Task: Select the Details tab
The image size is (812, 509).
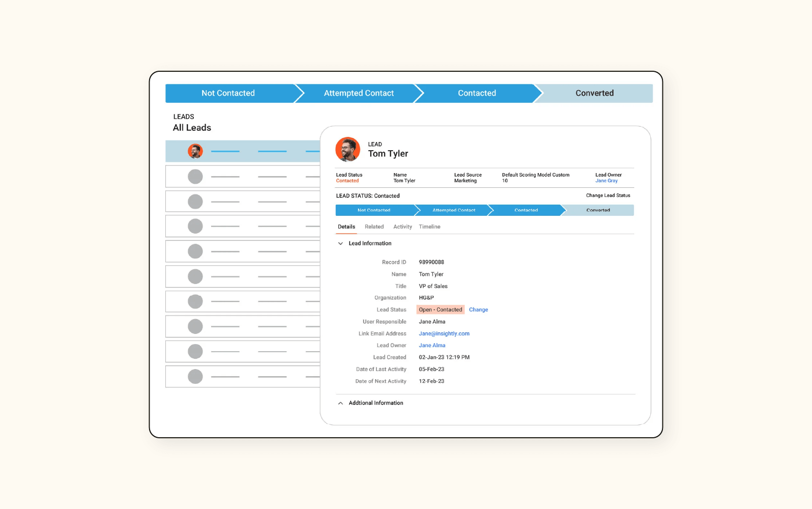Action: 346,227
